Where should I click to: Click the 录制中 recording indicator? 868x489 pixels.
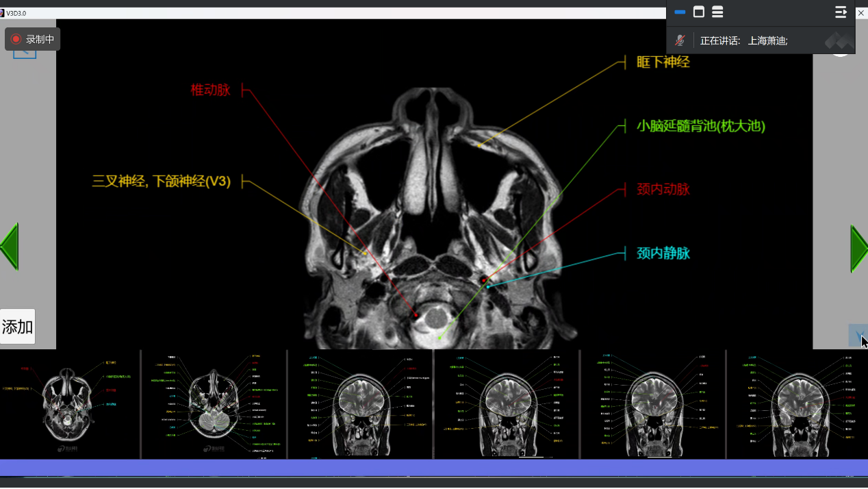[x=32, y=39]
